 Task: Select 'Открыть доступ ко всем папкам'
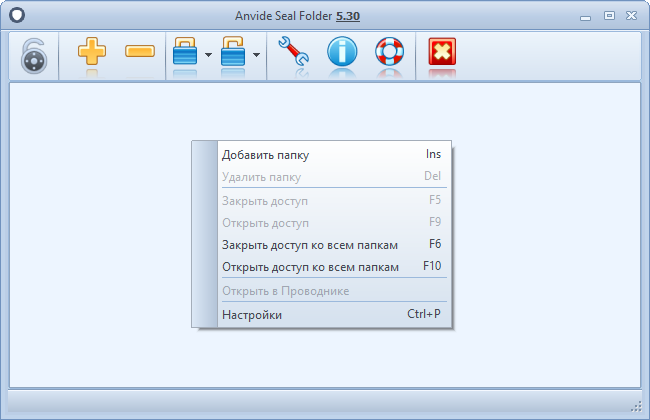click(332, 267)
